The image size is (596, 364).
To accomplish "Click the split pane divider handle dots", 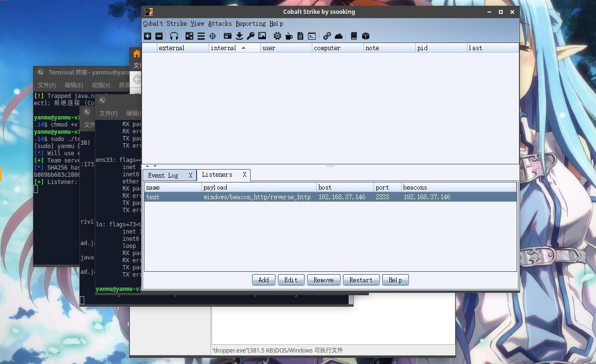I will point(330,166).
